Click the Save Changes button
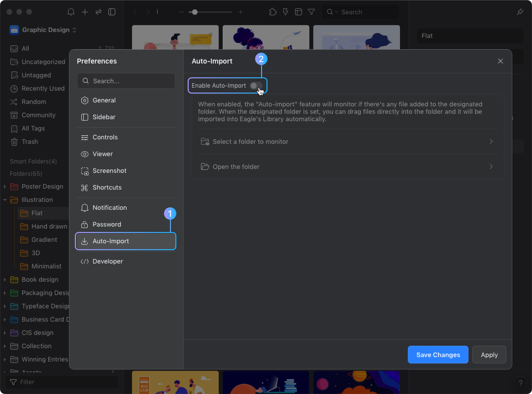The image size is (532, 394). [438, 355]
